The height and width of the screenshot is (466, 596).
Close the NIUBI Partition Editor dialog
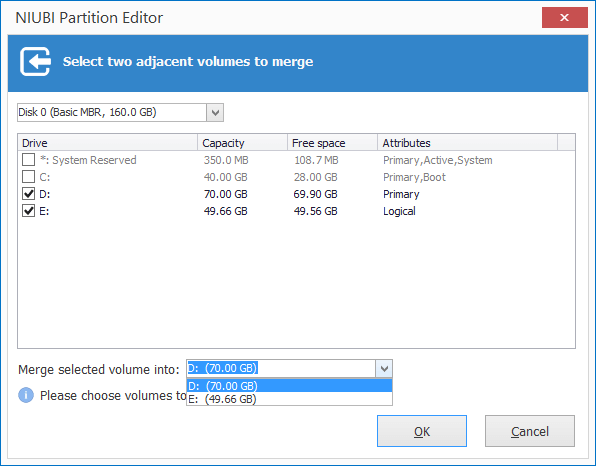pos(564,17)
